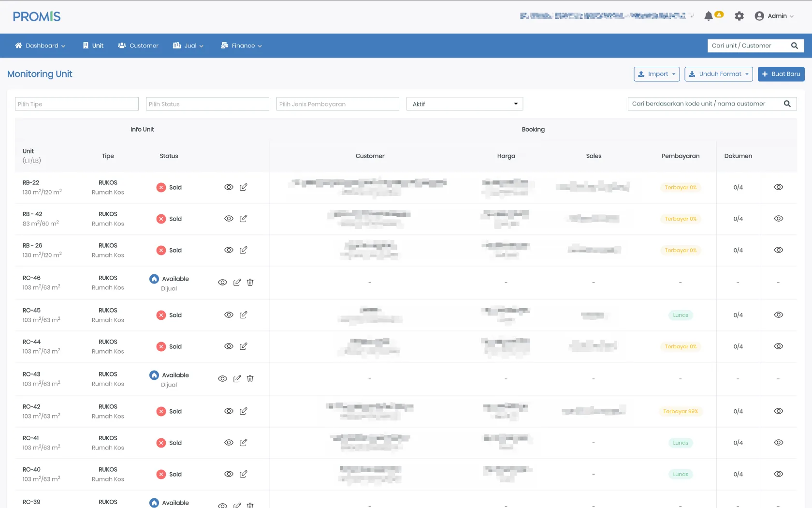Viewport: 812px width, 508px height.
Task: Edit unit RB - 42
Action: (x=244, y=219)
